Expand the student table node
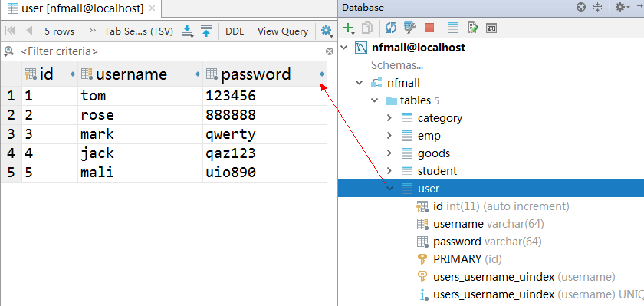Viewport: 644px width, 306px height. [x=389, y=171]
